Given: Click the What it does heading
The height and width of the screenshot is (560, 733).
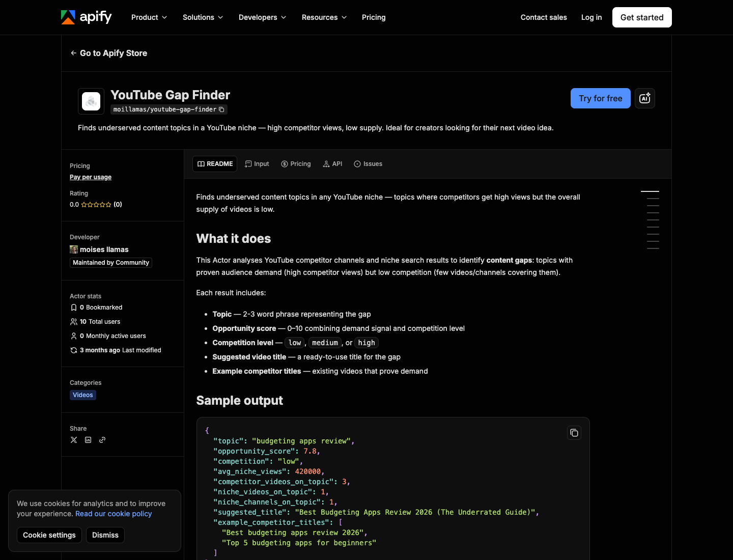Looking at the screenshot, I should pos(234,239).
